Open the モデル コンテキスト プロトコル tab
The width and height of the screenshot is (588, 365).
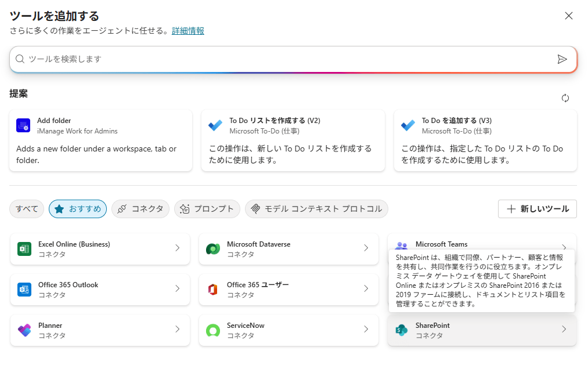click(x=316, y=209)
